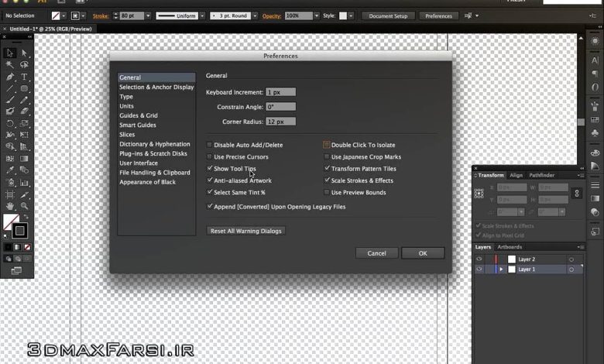Pick the Magic Wand tool
604x364 pixels.
point(9,65)
